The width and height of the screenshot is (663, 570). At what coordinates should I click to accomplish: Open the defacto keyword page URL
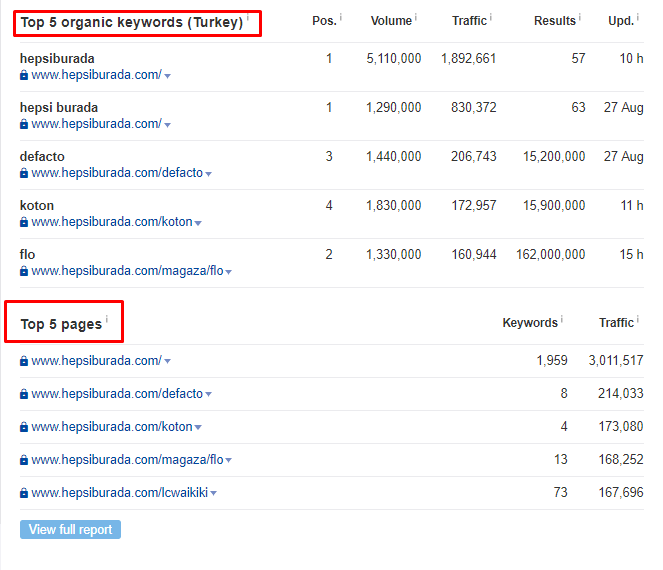click(117, 173)
